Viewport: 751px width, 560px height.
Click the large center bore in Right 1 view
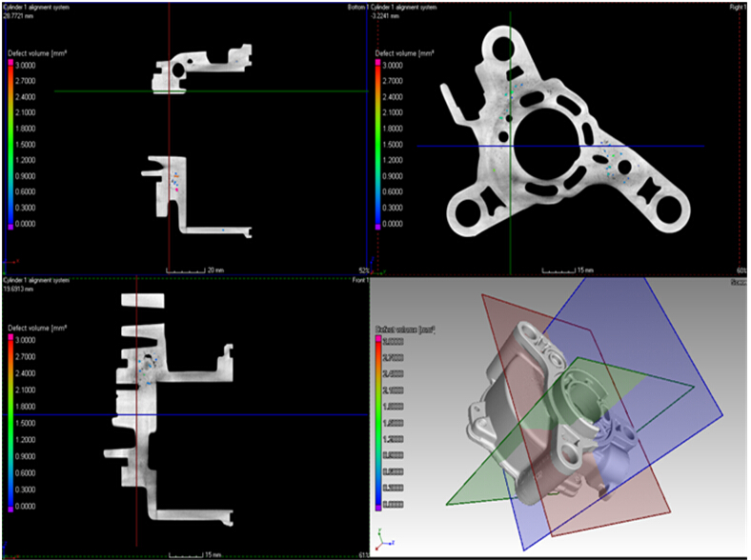(x=547, y=143)
